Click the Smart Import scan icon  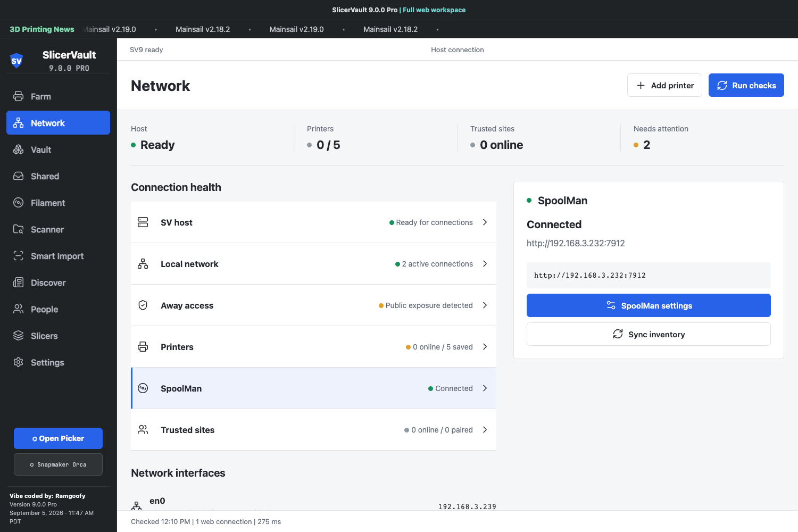[x=19, y=256]
